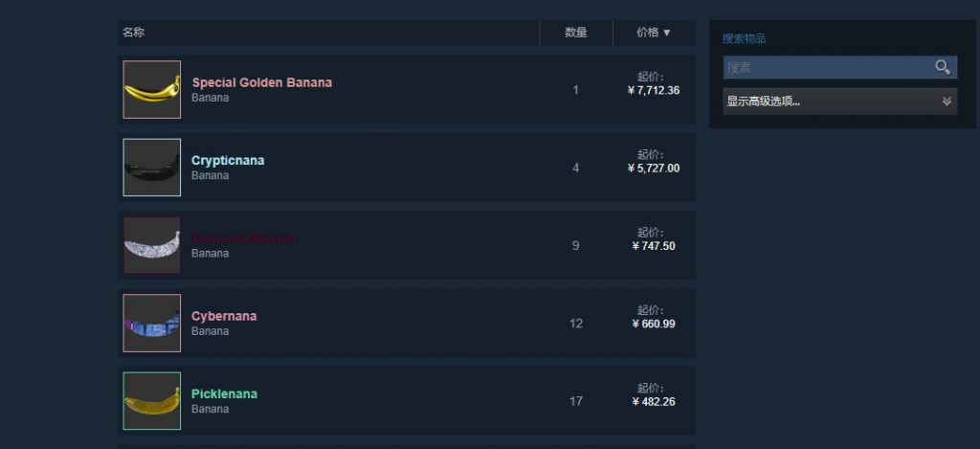
Task: Open the Cybernana listing link
Action: click(x=224, y=316)
